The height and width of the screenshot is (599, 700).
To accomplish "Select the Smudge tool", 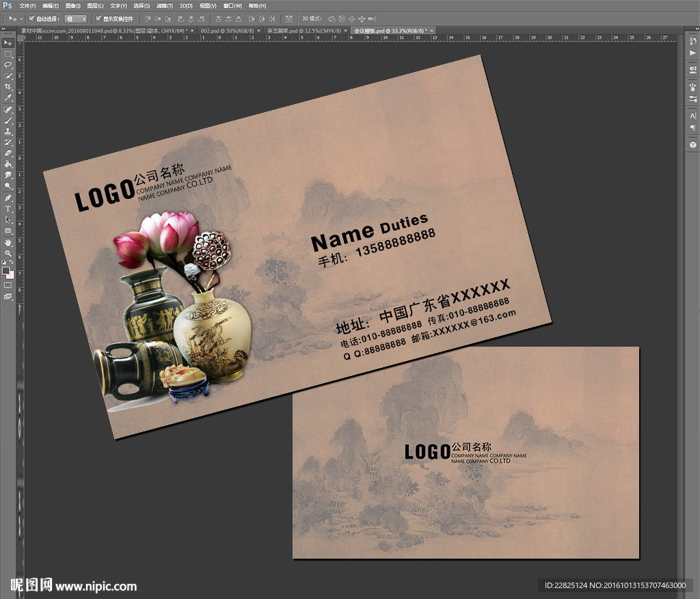I will (x=8, y=176).
